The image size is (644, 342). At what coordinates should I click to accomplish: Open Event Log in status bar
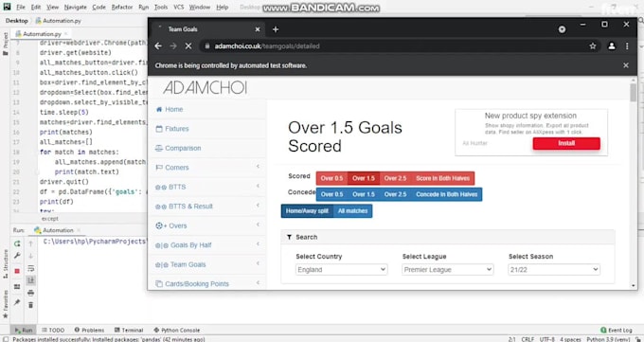pyautogui.click(x=617, y=330)
